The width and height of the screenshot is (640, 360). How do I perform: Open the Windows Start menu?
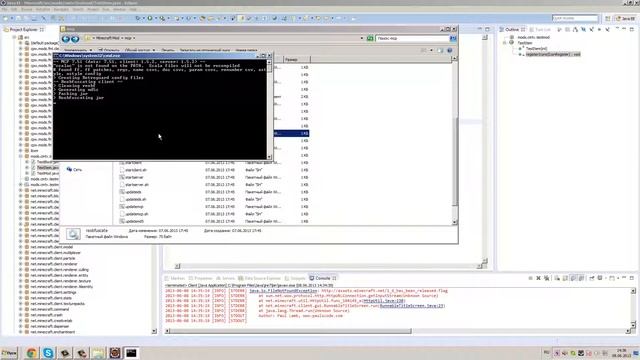point(9,353)
